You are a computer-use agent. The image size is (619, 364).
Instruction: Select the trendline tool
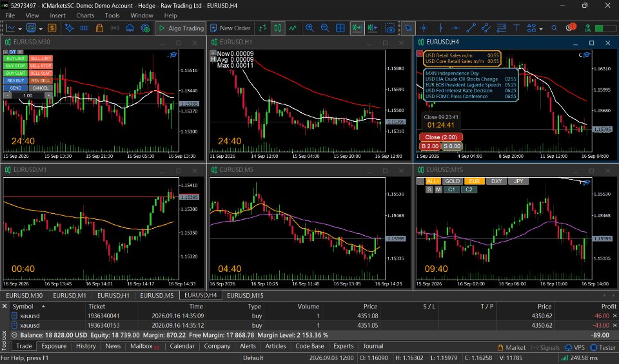471,28
